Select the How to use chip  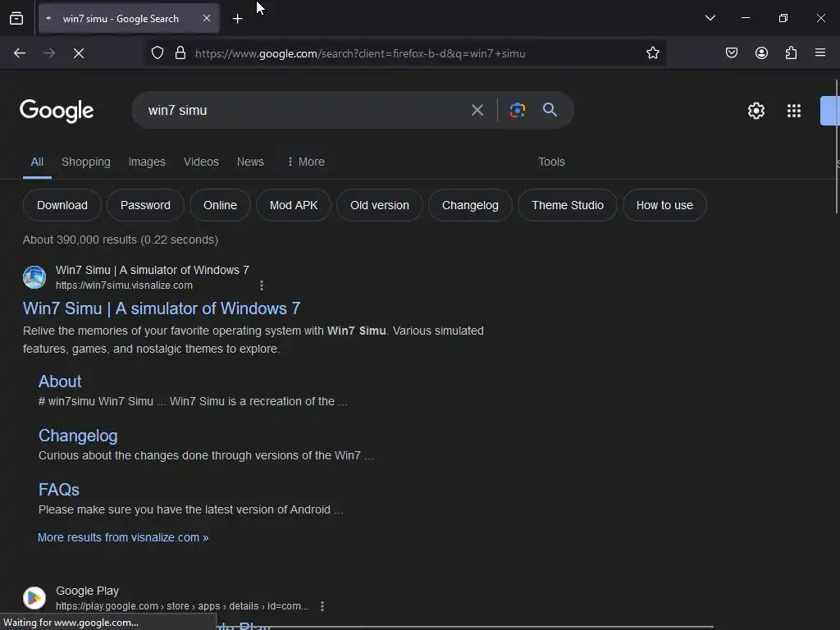point(664,205)
